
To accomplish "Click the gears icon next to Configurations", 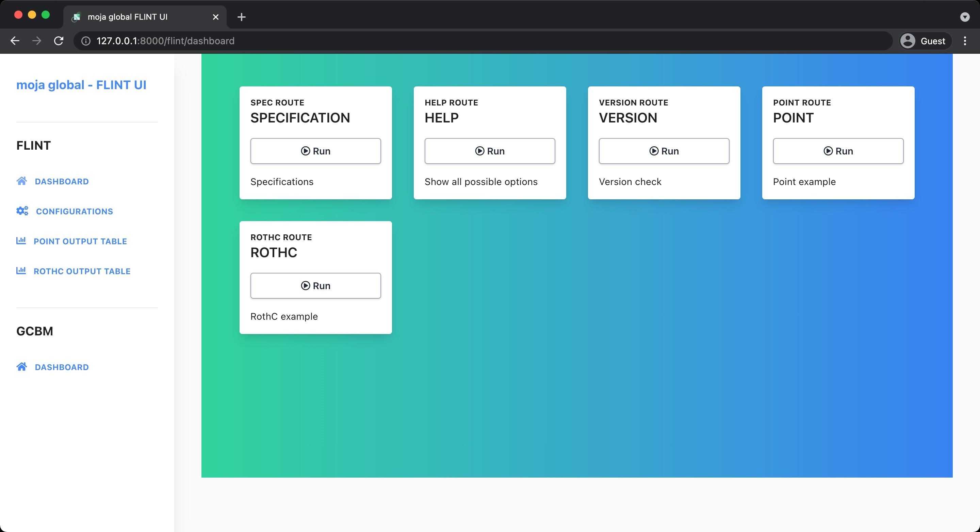I will [22, 211].
